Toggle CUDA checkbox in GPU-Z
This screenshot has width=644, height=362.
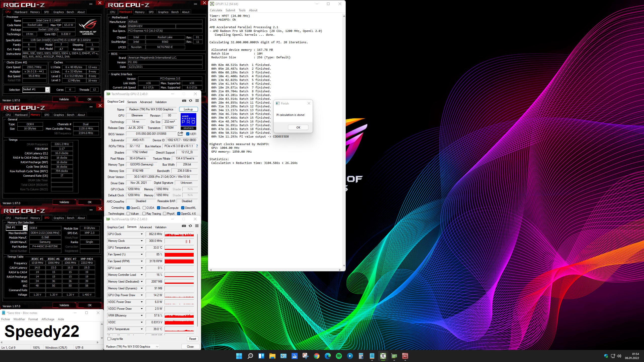[x=144, y=208]
